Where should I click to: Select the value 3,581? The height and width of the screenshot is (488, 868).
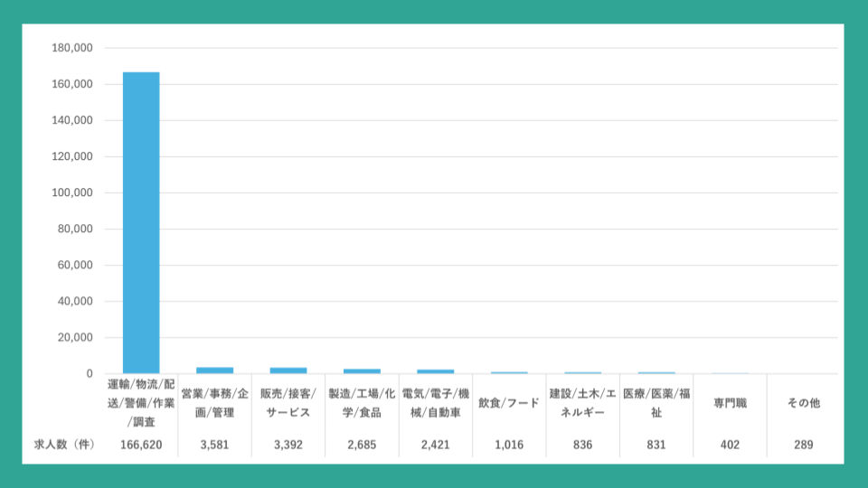(x=215, y=445)
